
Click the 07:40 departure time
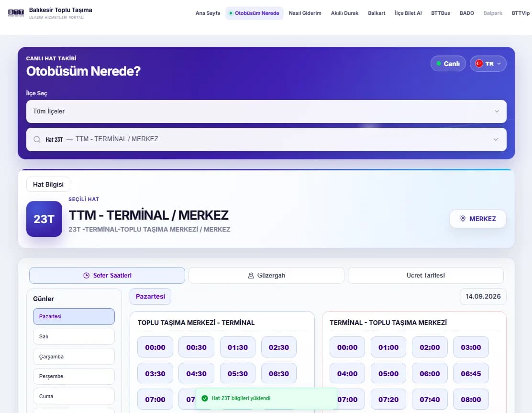point(430,400)
